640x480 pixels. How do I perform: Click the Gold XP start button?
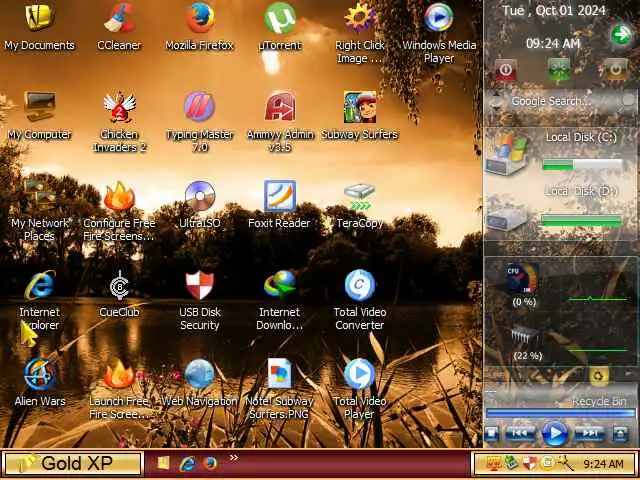72,463
